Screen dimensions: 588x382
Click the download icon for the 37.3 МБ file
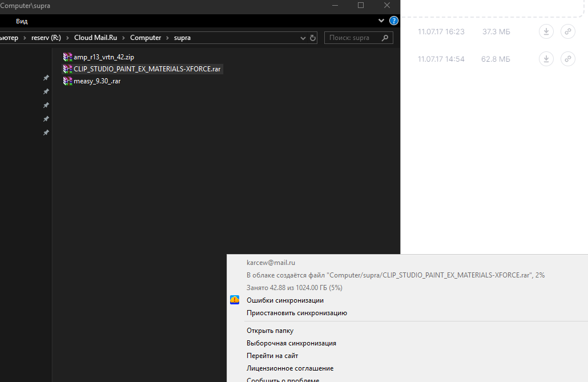(x=546, y=32)
